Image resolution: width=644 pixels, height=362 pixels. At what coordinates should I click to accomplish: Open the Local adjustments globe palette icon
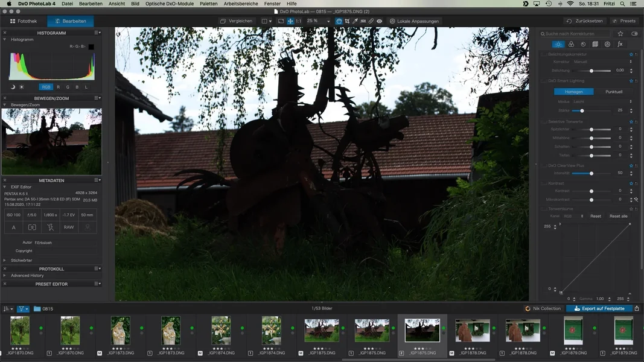point(607,44)
